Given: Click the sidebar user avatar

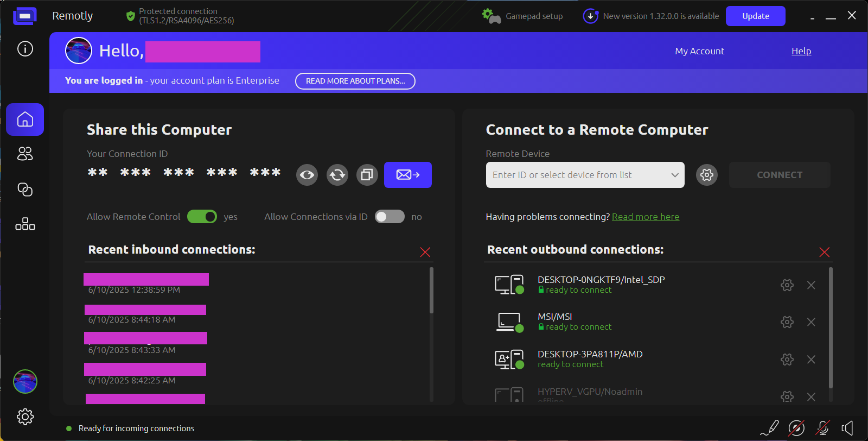Looking at the screenshot, I should [x=25, y=381].
